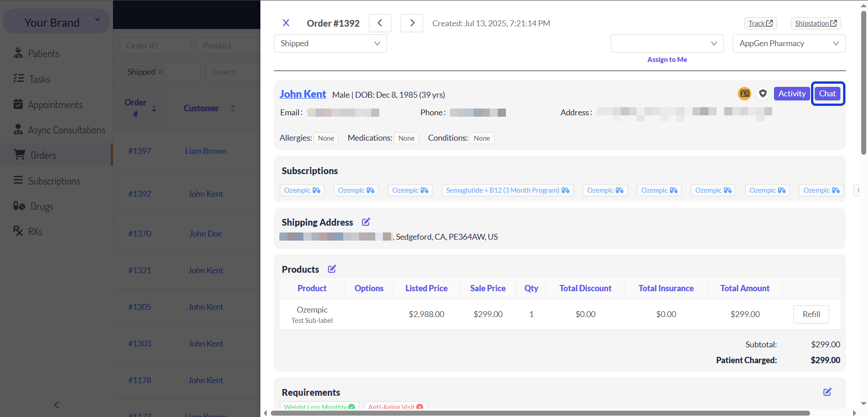Sort orders by Order # column
Image resolution: width=868 pixels, height=417 pixels.
[154, 109]
